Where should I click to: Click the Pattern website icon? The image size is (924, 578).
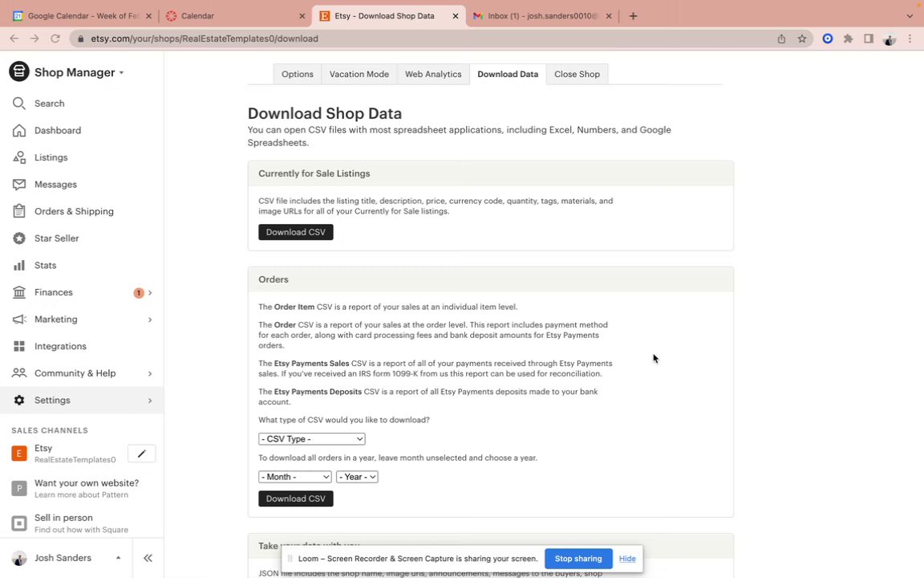[x=19, y=488]
